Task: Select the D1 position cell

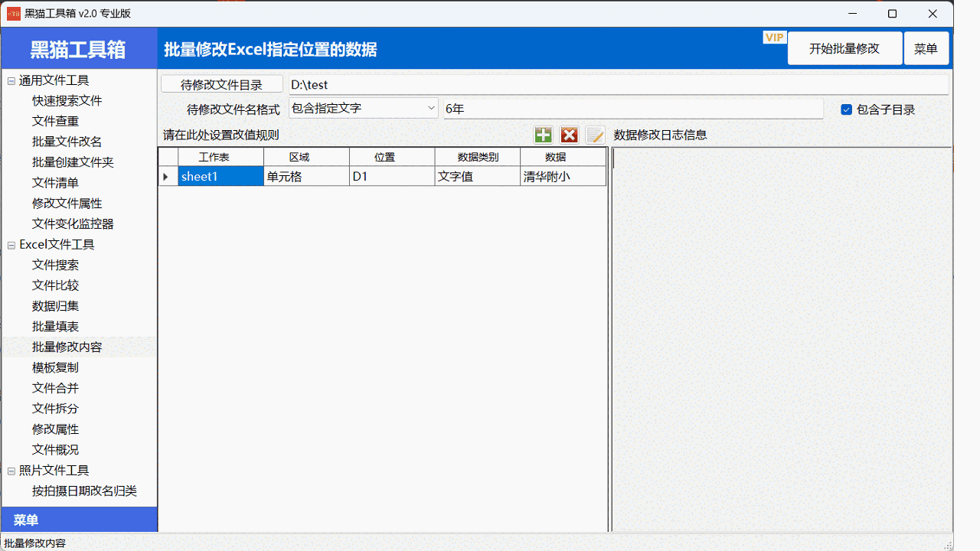Action: click(393, 176)
